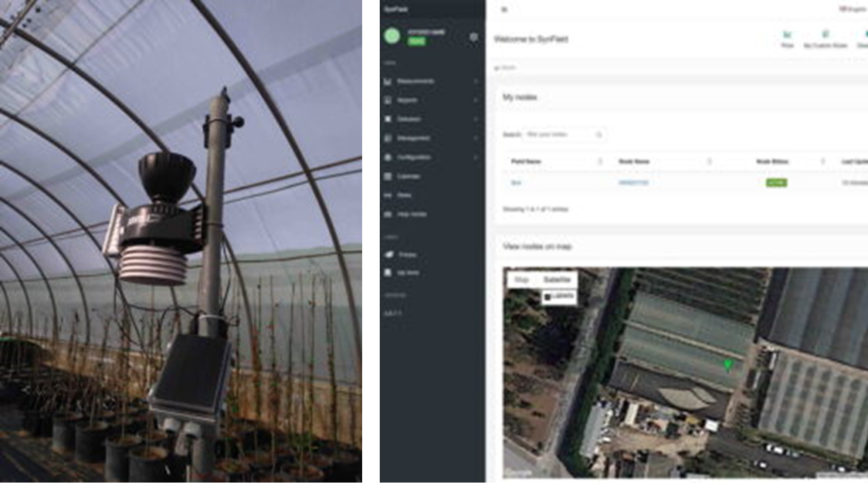The width and height of the screenshot is (868, 488).
Task: Click the filter nodes search field
Action: 558,135
